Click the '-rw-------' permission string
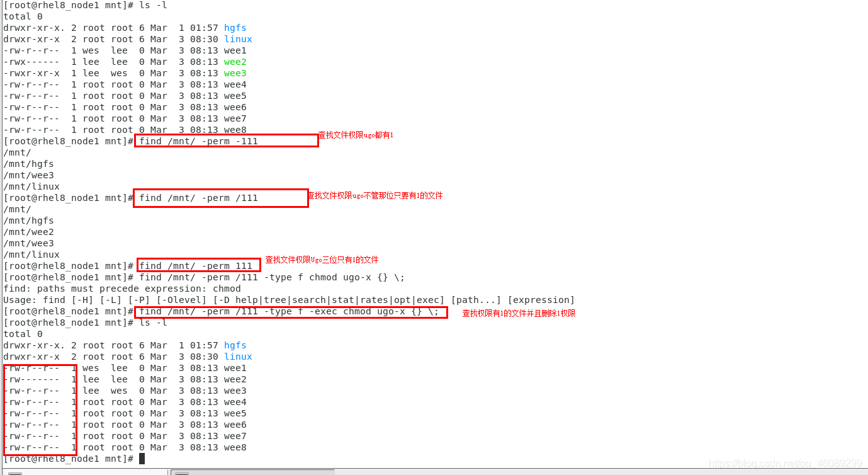 tap(31, 379)
